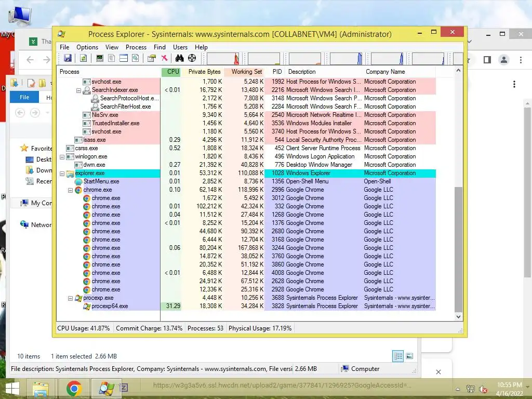Click the Process Explorer title bar app icon
The image size is (532, 399).
click(x=61, y=34)
